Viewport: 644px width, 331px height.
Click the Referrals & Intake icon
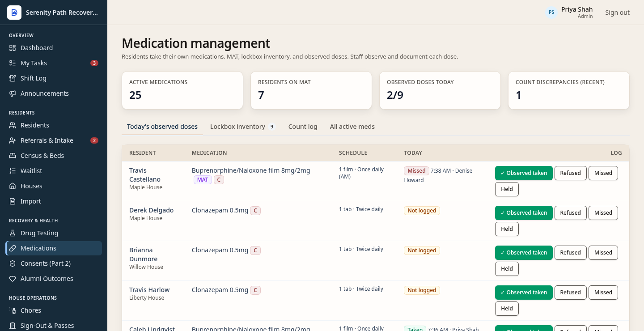click(13, 140)
